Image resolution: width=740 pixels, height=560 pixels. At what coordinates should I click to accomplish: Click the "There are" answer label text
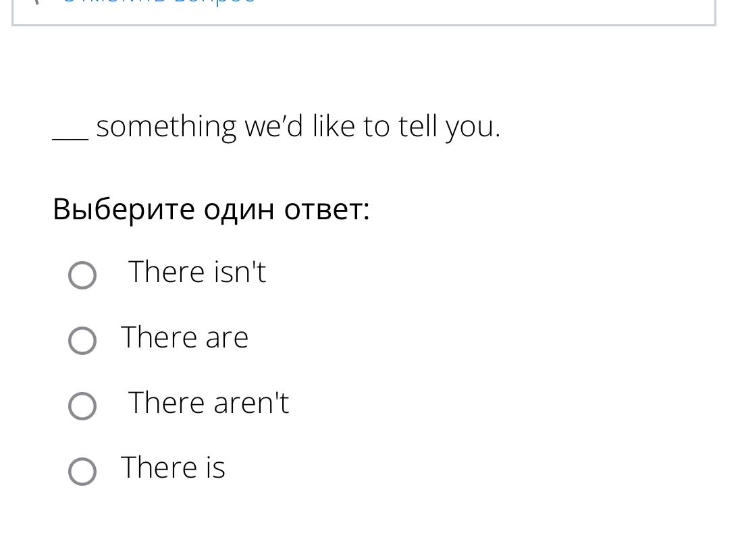coord(184,337)
